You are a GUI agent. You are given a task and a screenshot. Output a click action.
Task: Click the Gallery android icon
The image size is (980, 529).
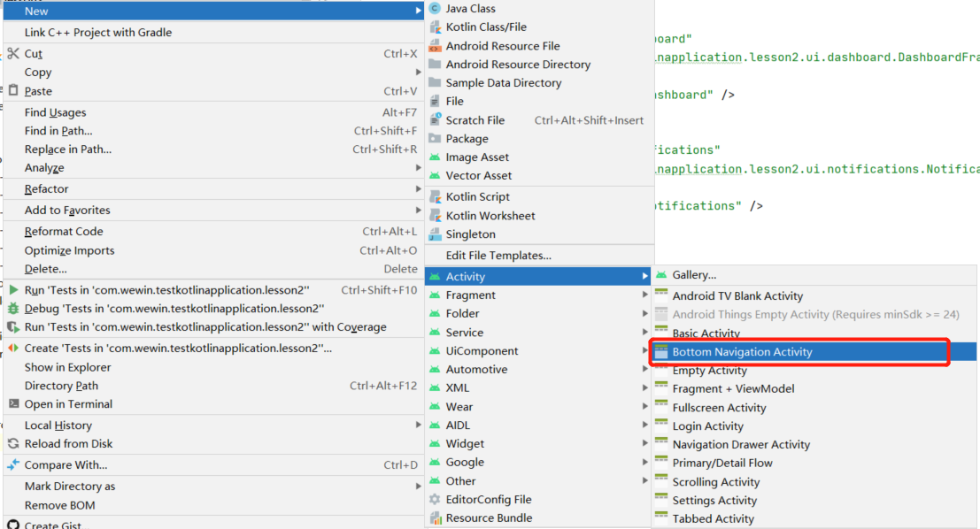661,275
